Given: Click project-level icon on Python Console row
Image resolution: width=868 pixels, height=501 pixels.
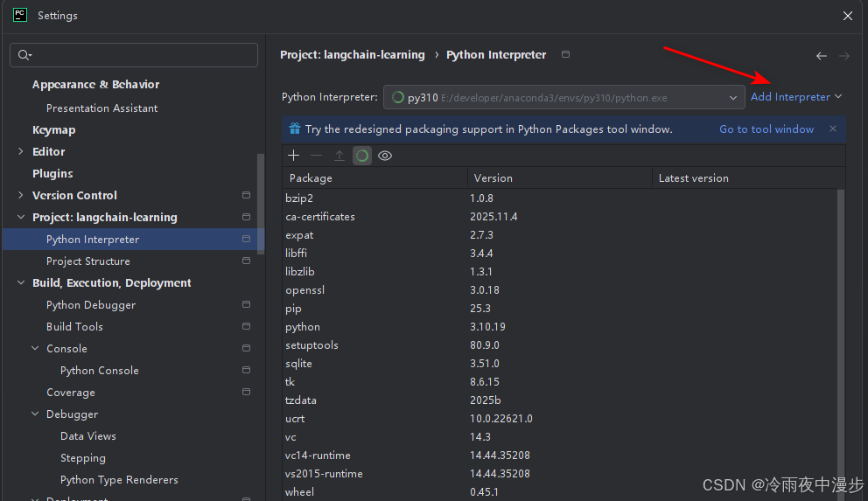Looking at the screenshot, I should [247, 370].
